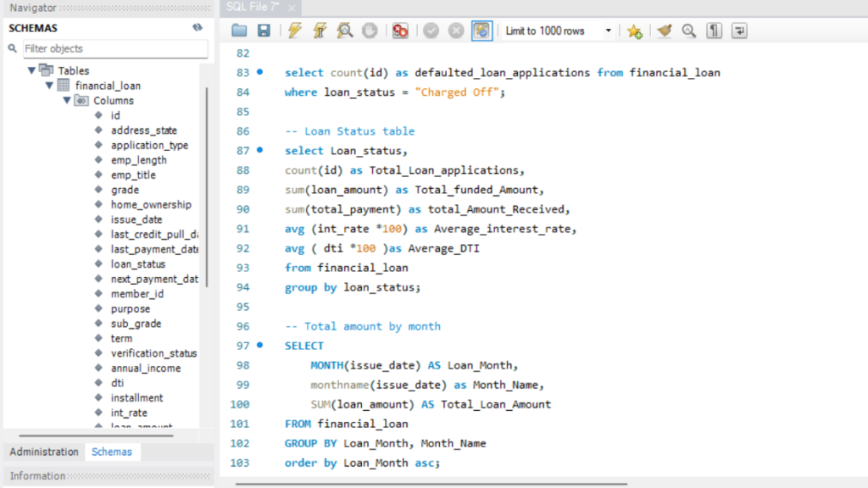Viewport: 868px width, 488px height.
Task: Click statement marker dot on line 87
Action: 259,150
